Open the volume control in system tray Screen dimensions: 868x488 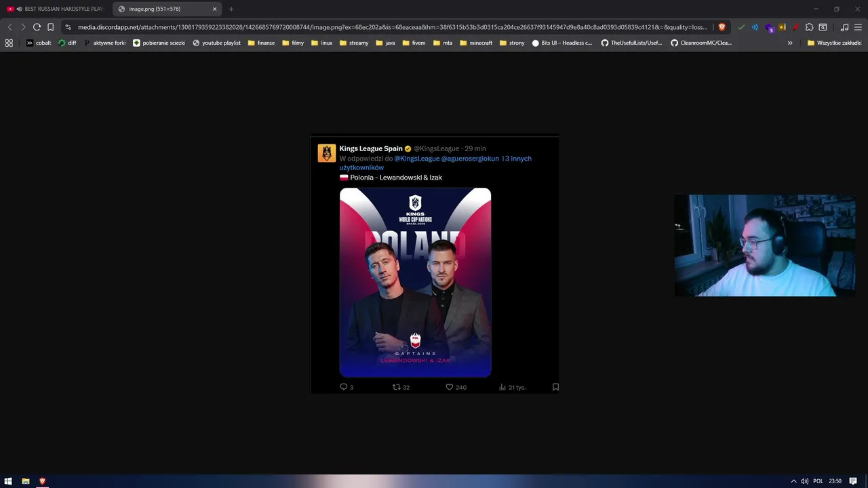click(805, 481)
